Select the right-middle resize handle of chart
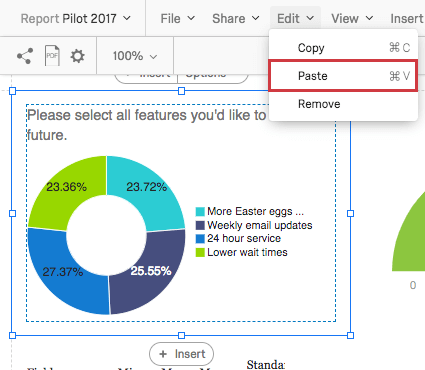The height and width of the screenshot is (370, 425). (350, 213)
